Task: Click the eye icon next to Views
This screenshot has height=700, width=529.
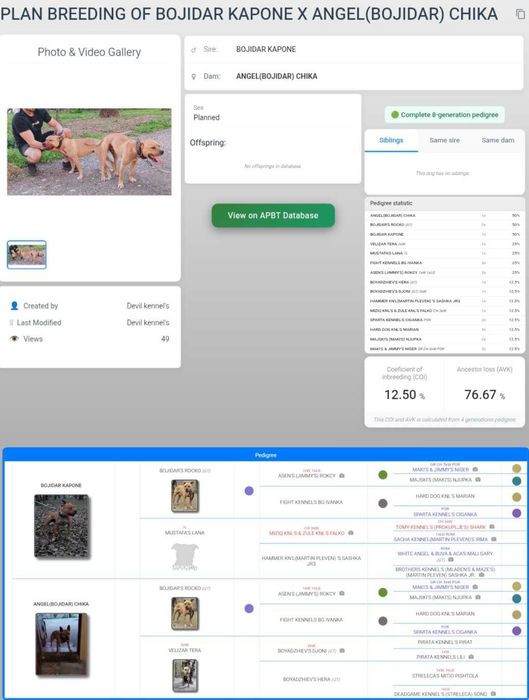Action: tap(14, 339)
